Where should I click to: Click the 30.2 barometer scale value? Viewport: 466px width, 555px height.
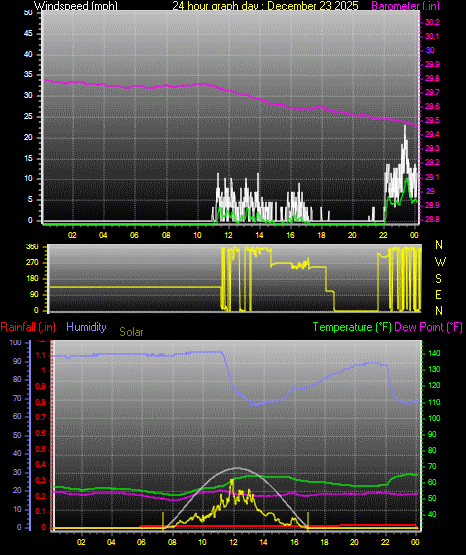point(432,22)
